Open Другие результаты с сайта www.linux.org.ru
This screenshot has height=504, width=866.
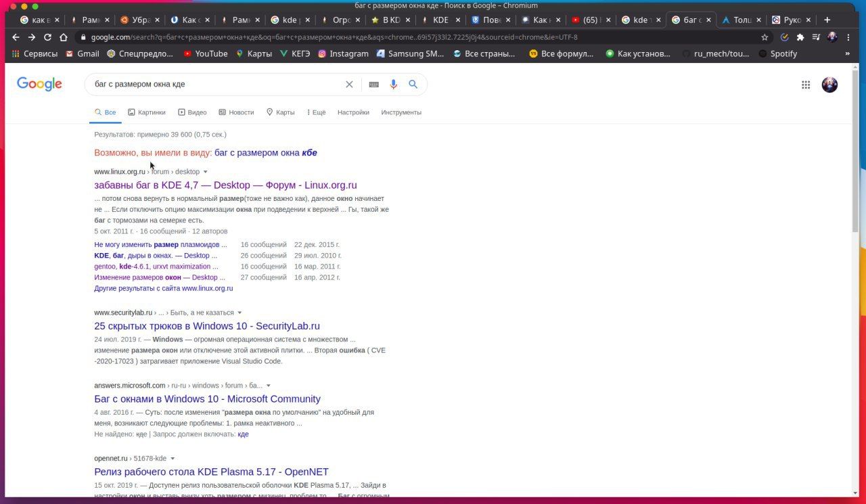tap(164, 288)
